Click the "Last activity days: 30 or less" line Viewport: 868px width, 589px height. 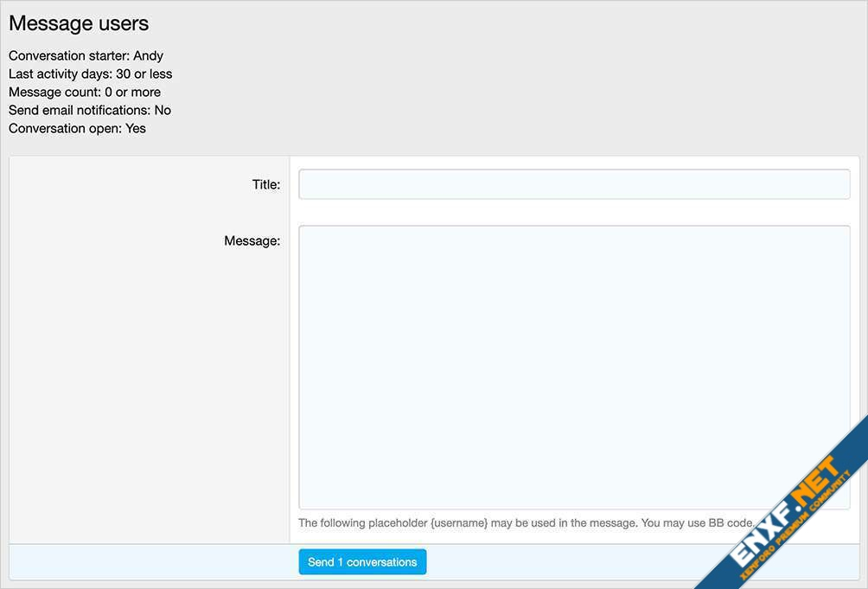(x=90, y=74)
